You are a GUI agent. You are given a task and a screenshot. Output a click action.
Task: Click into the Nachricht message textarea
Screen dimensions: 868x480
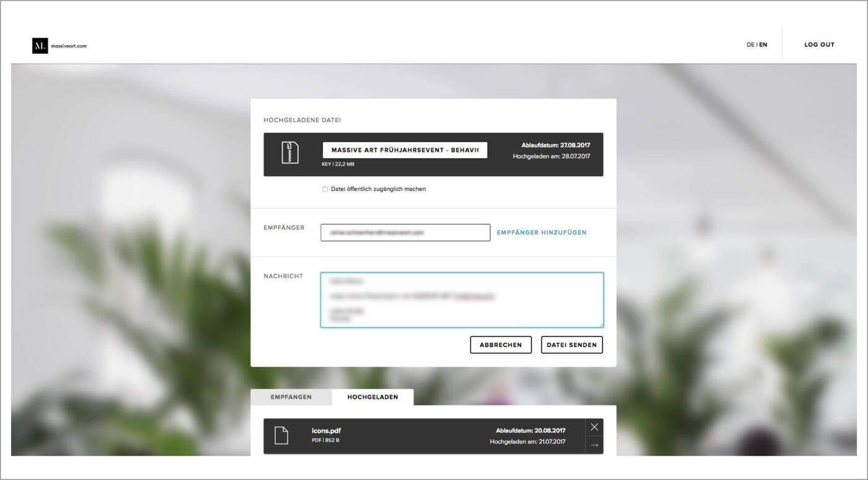[461, 300]
